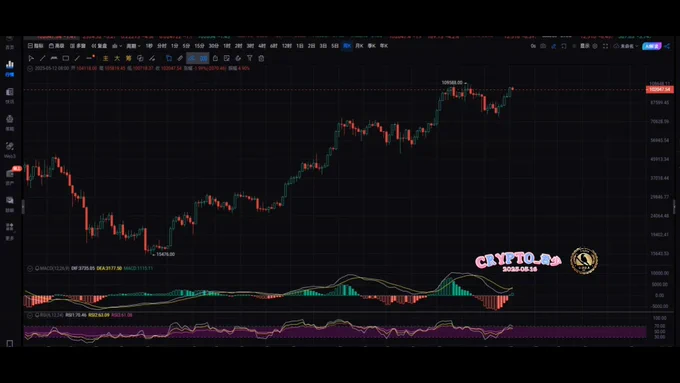Select the horizontal line alert tool
This screenshot has width=680, height=383.
click(90, 58)
